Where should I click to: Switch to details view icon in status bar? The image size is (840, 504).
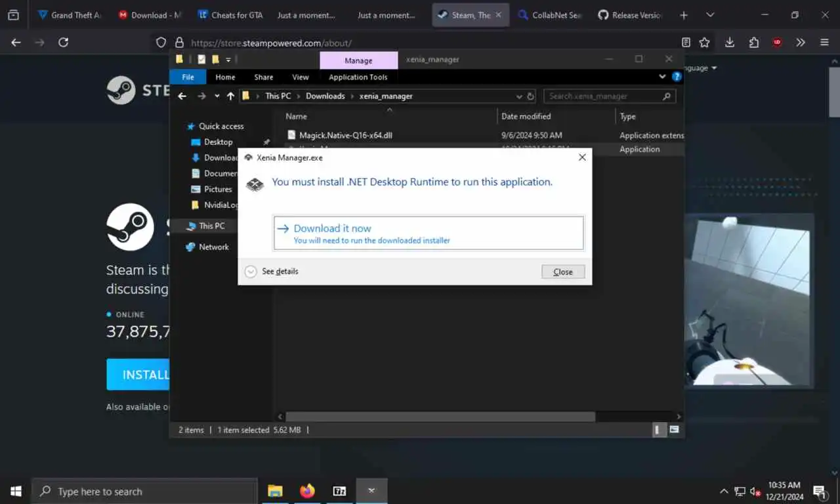pos(658,430)
